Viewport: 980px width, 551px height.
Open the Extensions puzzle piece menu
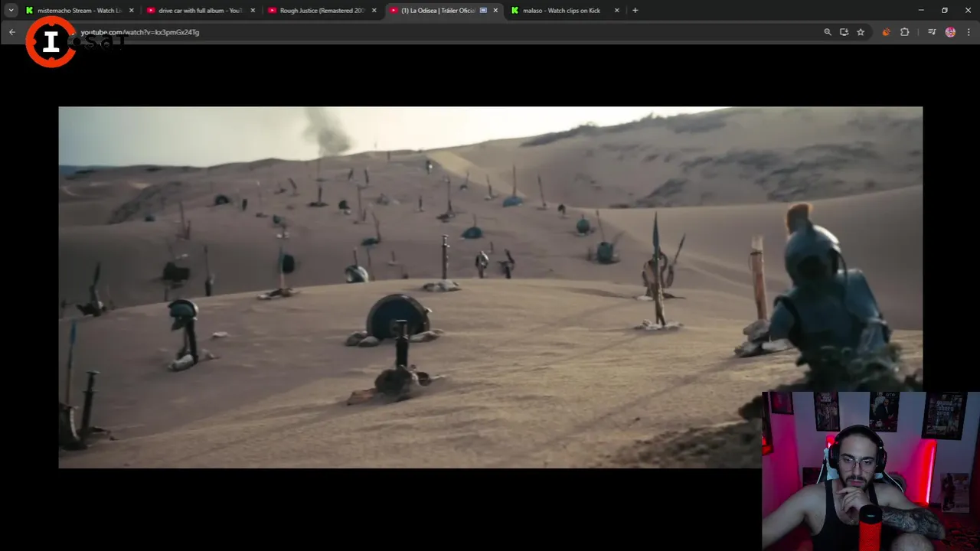tap(904, 32)
